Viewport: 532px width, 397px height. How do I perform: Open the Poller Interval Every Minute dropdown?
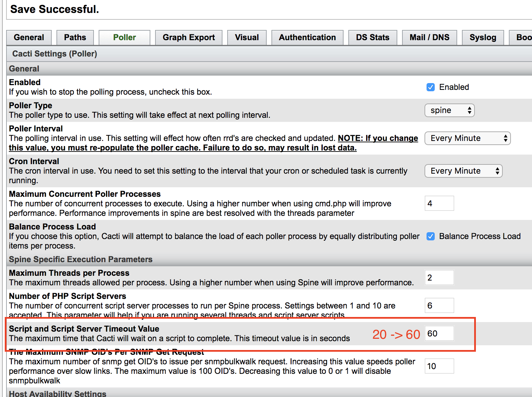coord(468,138)
